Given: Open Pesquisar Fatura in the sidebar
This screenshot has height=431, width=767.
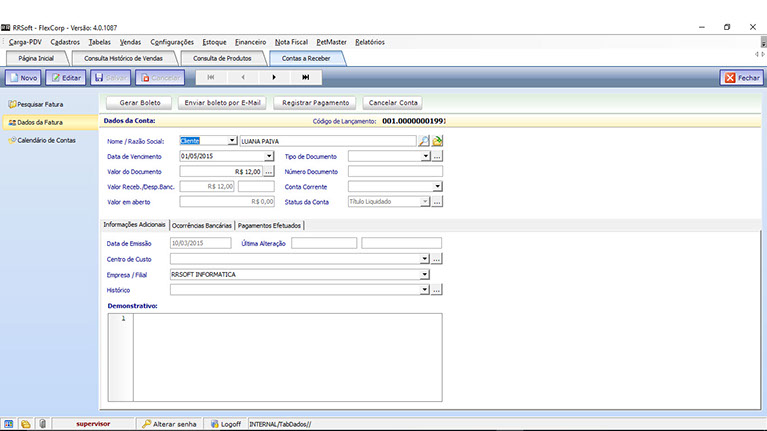Looking at the screenshot, I should pyautogui.click(x=41, y=104).
